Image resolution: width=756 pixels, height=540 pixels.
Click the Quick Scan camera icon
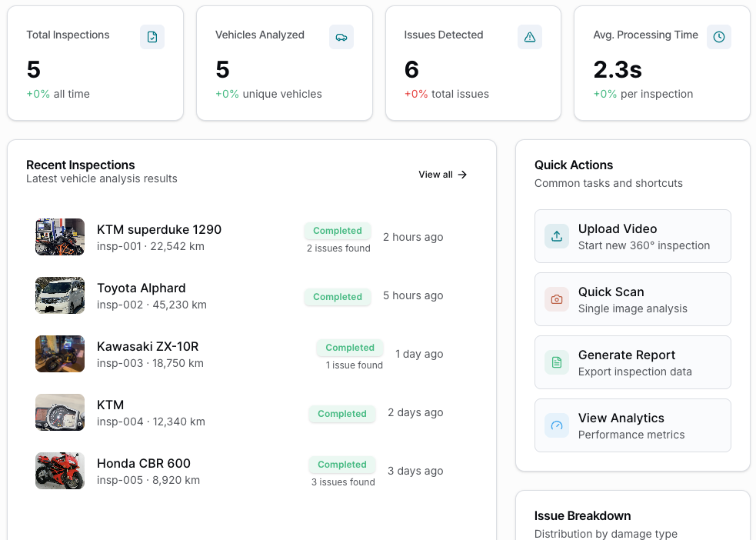pos(557,300)
